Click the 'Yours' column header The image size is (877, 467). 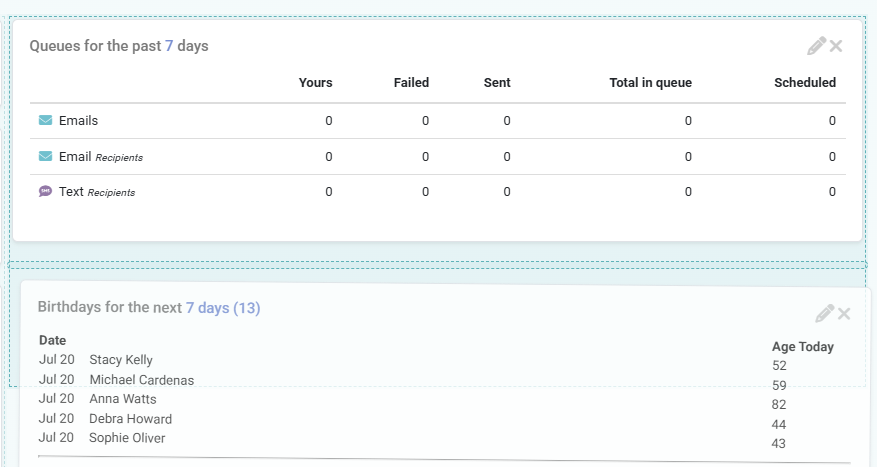[x=315, y=83]
